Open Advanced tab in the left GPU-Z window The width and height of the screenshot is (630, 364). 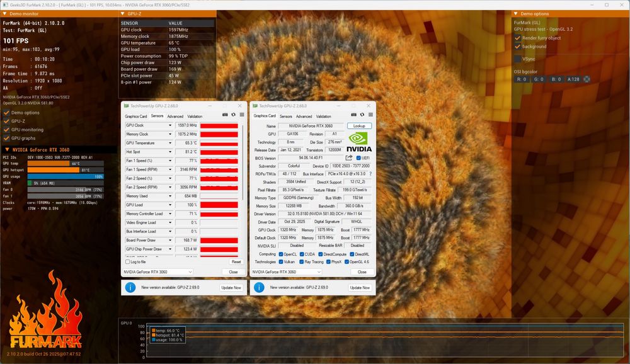(x=175, y=117)
